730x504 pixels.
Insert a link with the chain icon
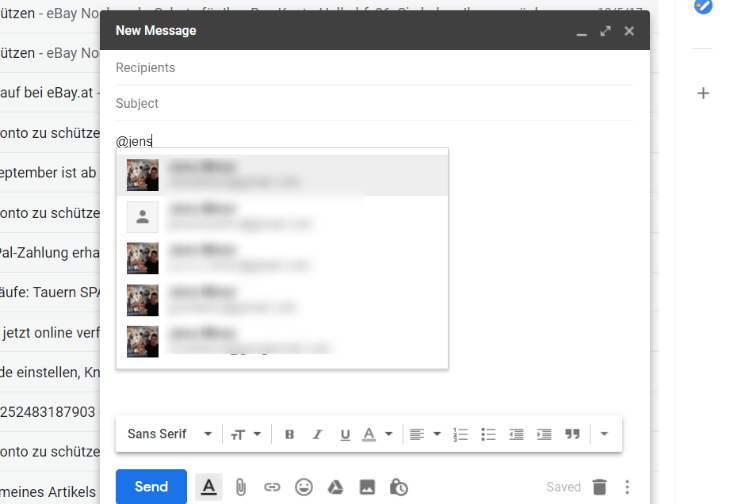coord(272,487)
